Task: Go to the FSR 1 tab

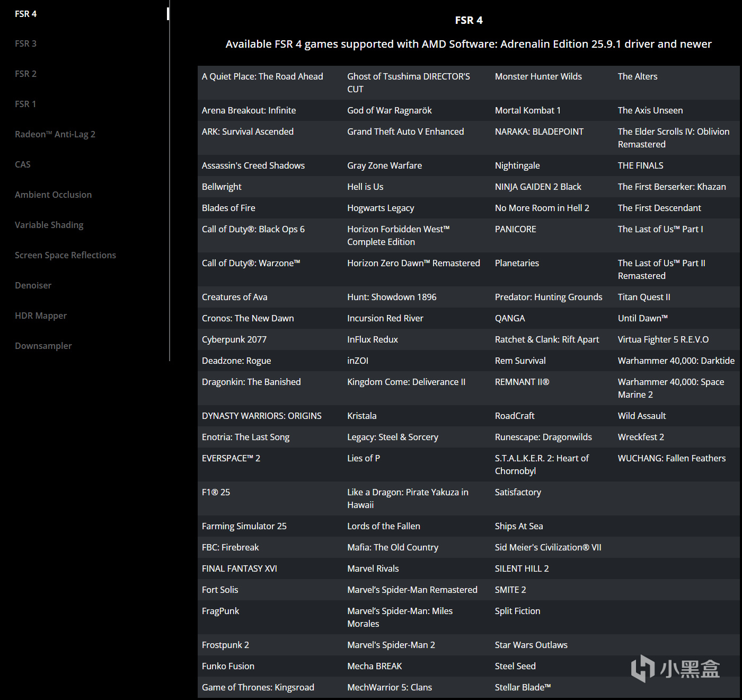Action: coord(25,104)
